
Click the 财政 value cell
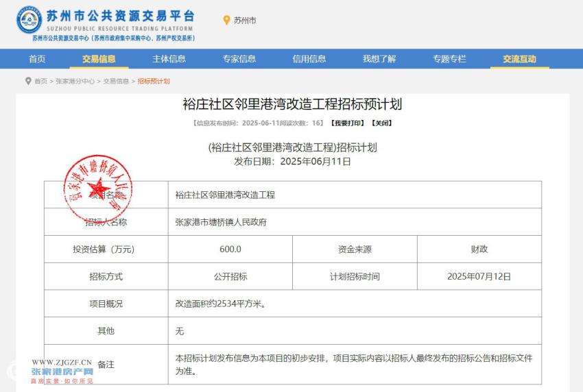click(479, 249)
